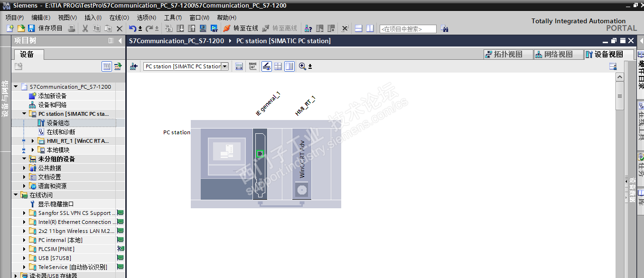
Task: Save project using 保存项目 button
Action: pyautogui.click(x=46, y=28)
